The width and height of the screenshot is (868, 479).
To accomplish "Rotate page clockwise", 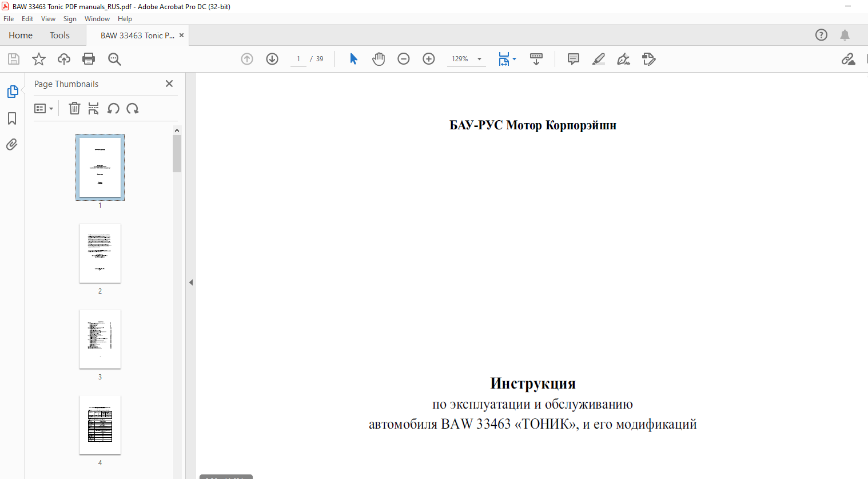I will [133, 108].
